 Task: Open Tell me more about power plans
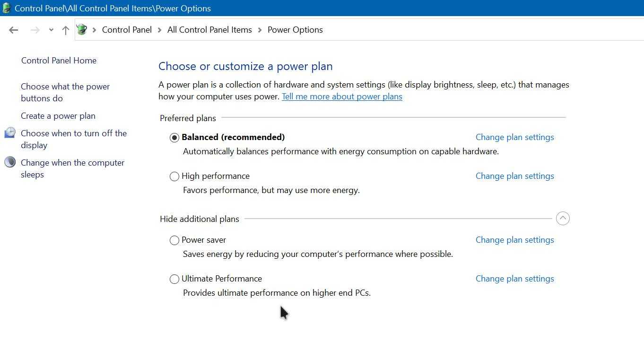pyautogui.click(x=342, y=97)
